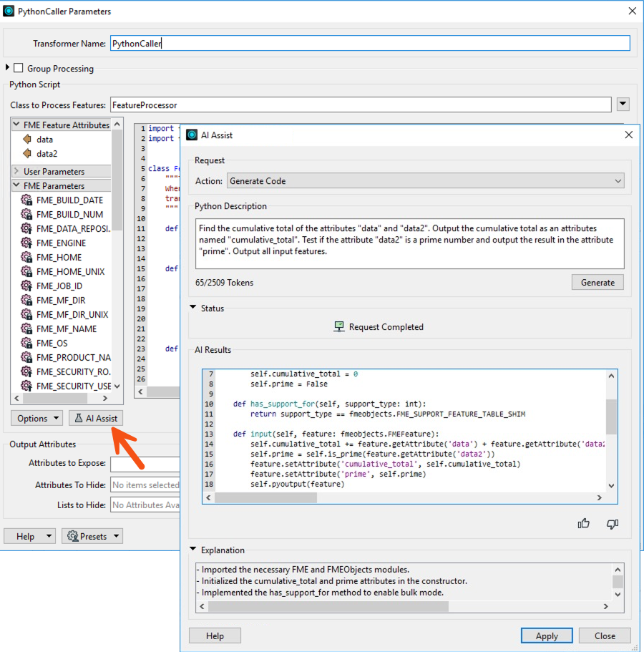Open the Options dropdown menu

(x=36, y=418)
